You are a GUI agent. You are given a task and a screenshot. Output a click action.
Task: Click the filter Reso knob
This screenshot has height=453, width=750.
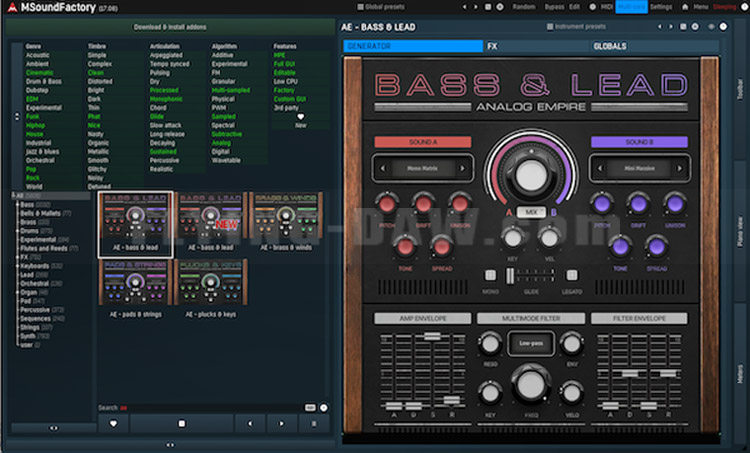(x=490, y=343)
